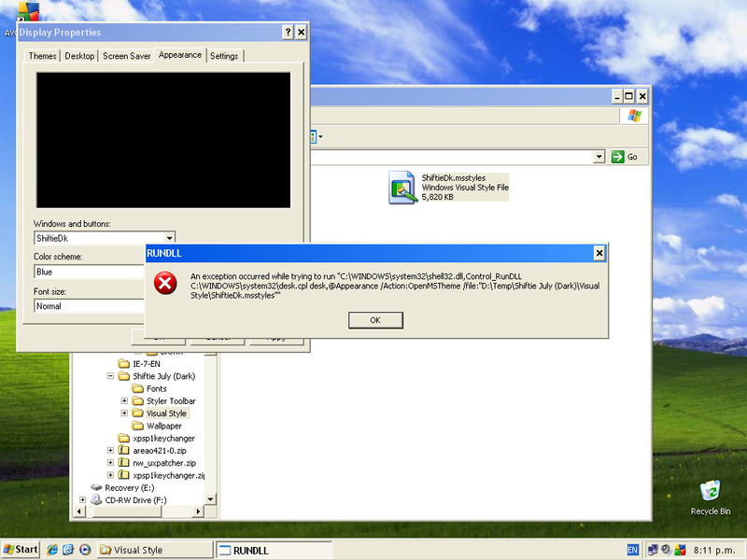
Task: Launch Internet Explorer from Quick Launch
Action: tap(53, 550)
